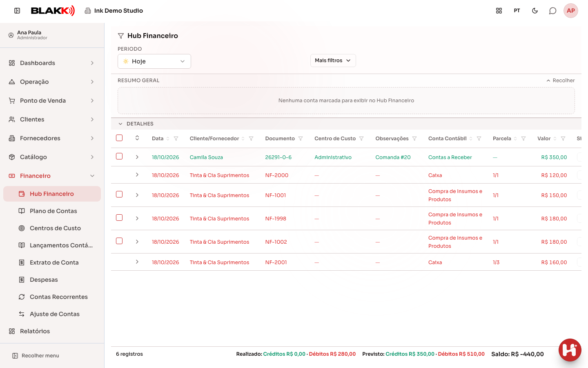This screenshot has width=588, height=368.
Task: Open the Periodo dropdown showing Hoje
Action: coord(154,61)
